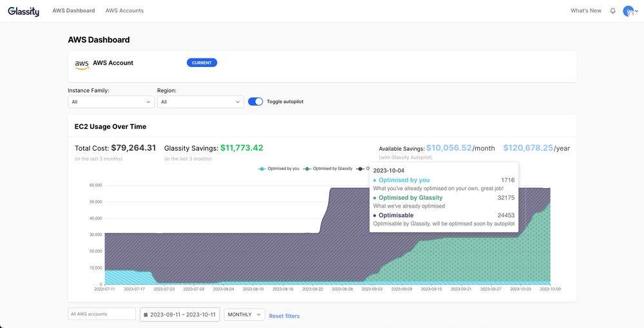Screen dimensions: 644x328
Task: Click the EC2 Usage Over Time heading
Action: 110,126
